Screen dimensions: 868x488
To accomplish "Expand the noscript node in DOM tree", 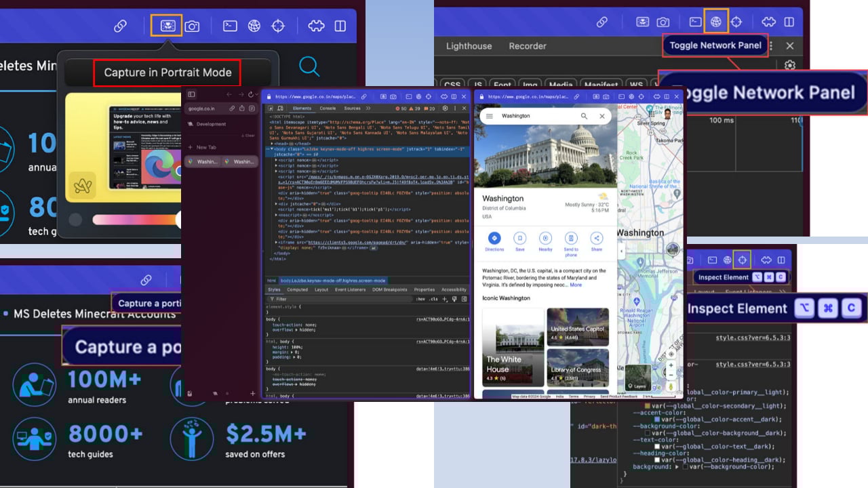I will click(277, 214).
